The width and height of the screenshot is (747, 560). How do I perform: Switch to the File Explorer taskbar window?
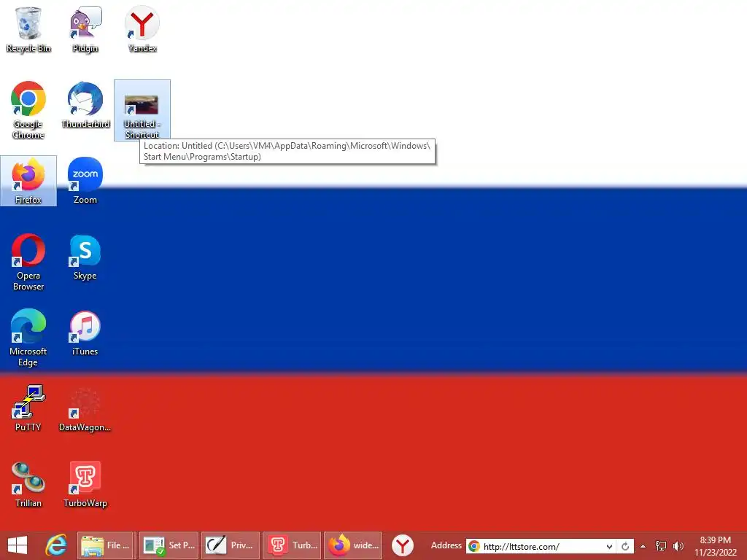click(x=107, y=545)
